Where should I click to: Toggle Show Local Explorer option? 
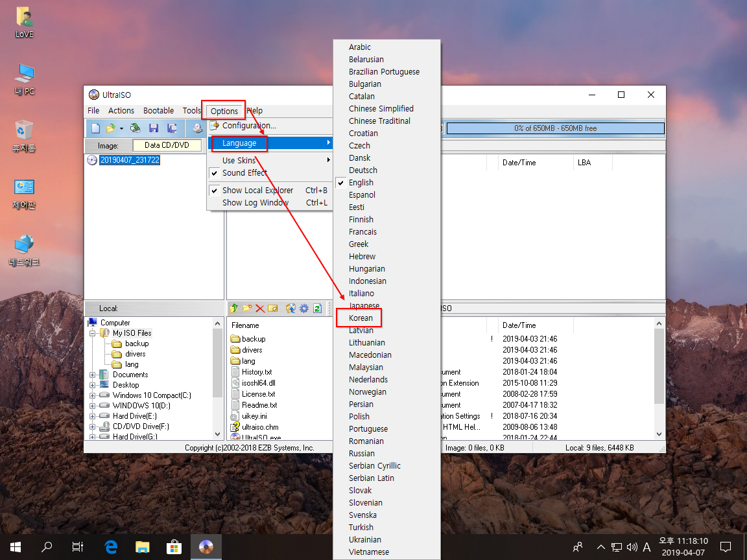click(x=270, y=190)
